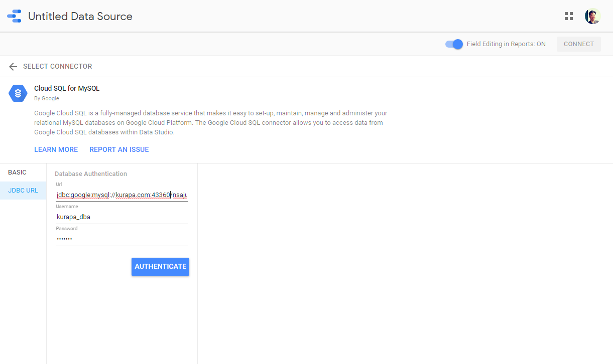The height and width of the screenshot is (364, 613).
Task: Click the Field Editing in Reports label
Action: pyautogui.click(x=506, y=44)
